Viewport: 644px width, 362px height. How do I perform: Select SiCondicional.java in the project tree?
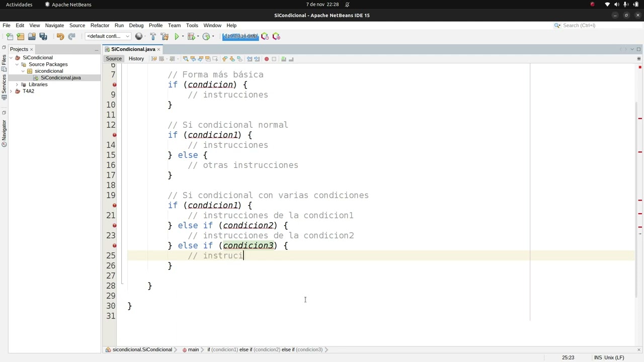click(x=60, y=78)
